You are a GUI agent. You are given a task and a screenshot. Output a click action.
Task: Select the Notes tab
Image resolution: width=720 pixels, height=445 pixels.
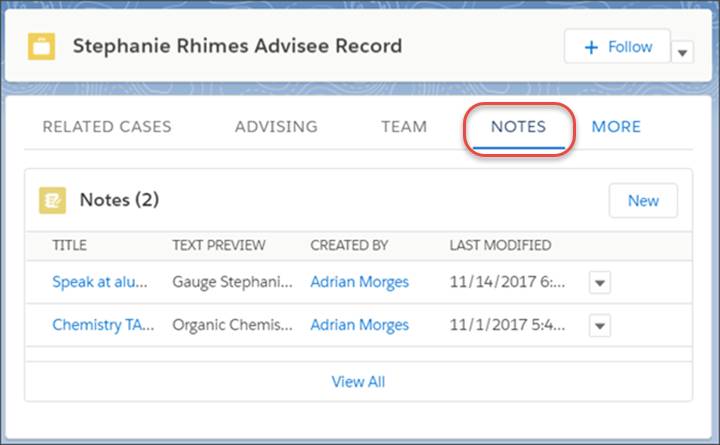coord(518,126)
